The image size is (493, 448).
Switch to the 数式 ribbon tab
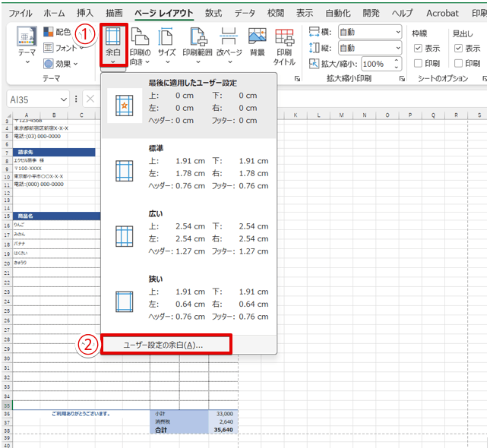click(213, 13)
